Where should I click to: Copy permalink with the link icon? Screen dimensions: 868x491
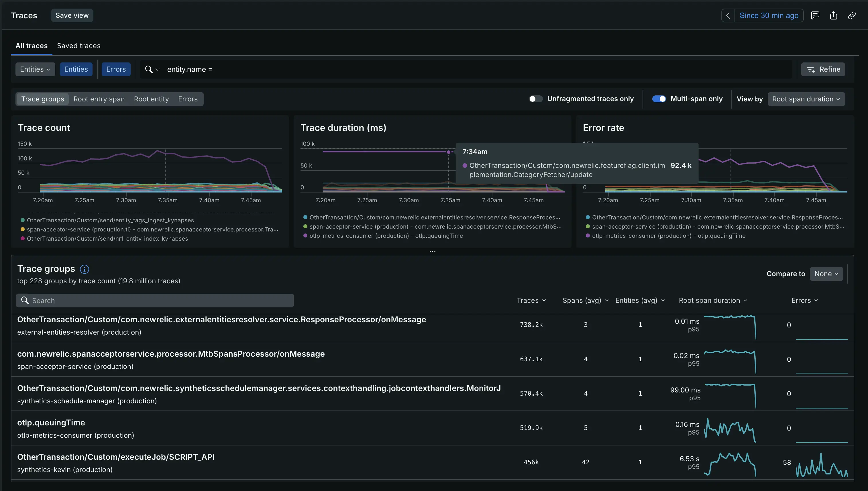(x=852, y=15)
